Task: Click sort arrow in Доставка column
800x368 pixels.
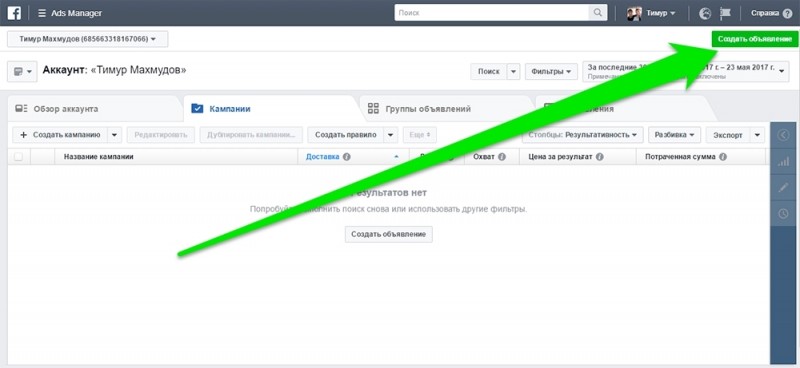Action: [x=396, y=157]
